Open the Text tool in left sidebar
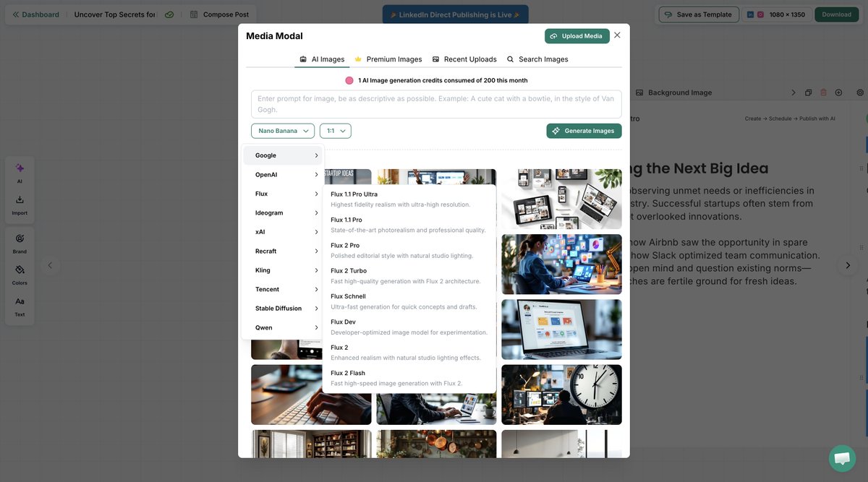Image resolution: width=868 pixels, height=482 pixels. click(x=20, y=306)
